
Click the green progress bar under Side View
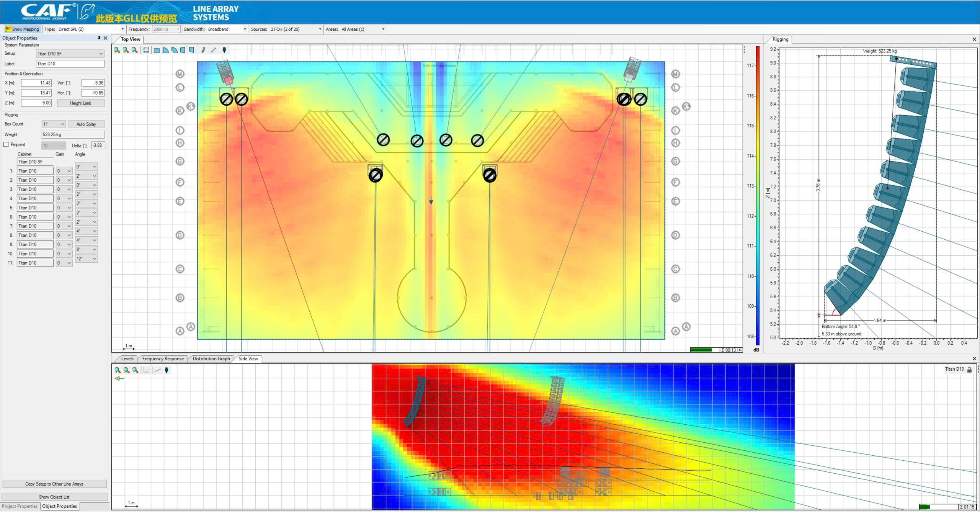click(924, 507)
